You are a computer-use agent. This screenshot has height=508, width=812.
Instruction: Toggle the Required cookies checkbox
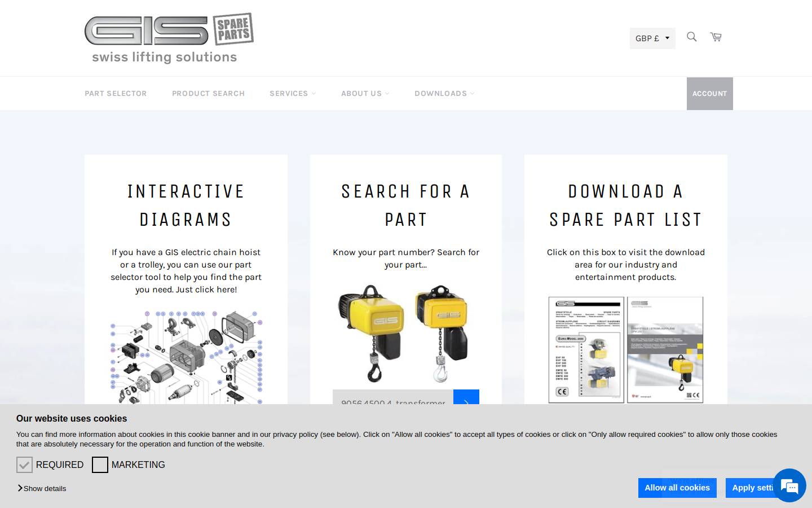click(24, 465)
